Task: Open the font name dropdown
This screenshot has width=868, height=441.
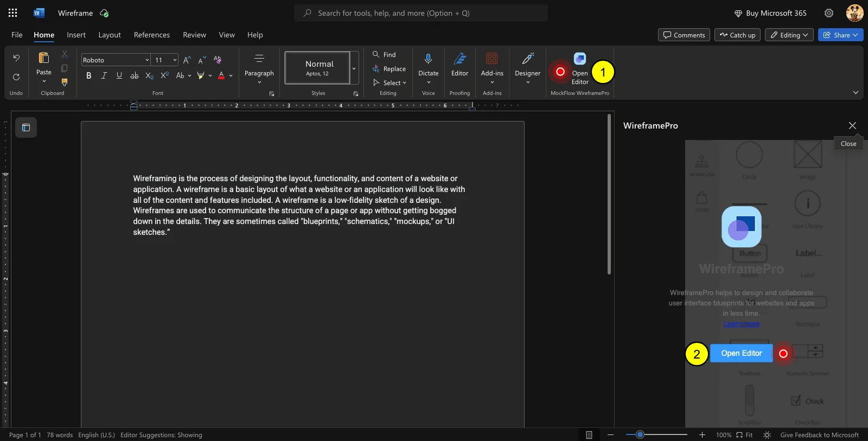Action: point(147,60)
